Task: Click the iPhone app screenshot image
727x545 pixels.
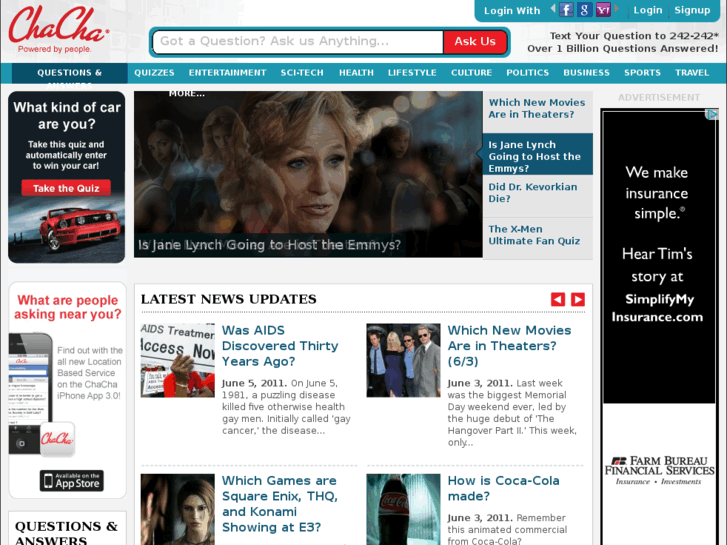Action: click(31, 393)
